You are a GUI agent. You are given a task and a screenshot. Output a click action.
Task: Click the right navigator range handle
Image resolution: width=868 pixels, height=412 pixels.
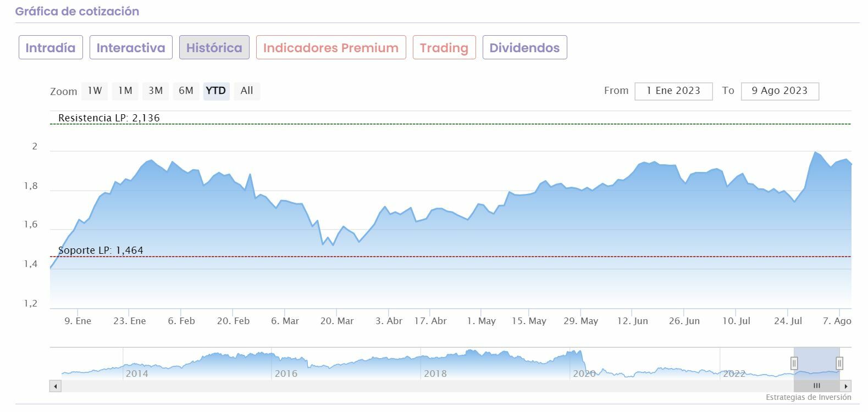pos(839,363)
